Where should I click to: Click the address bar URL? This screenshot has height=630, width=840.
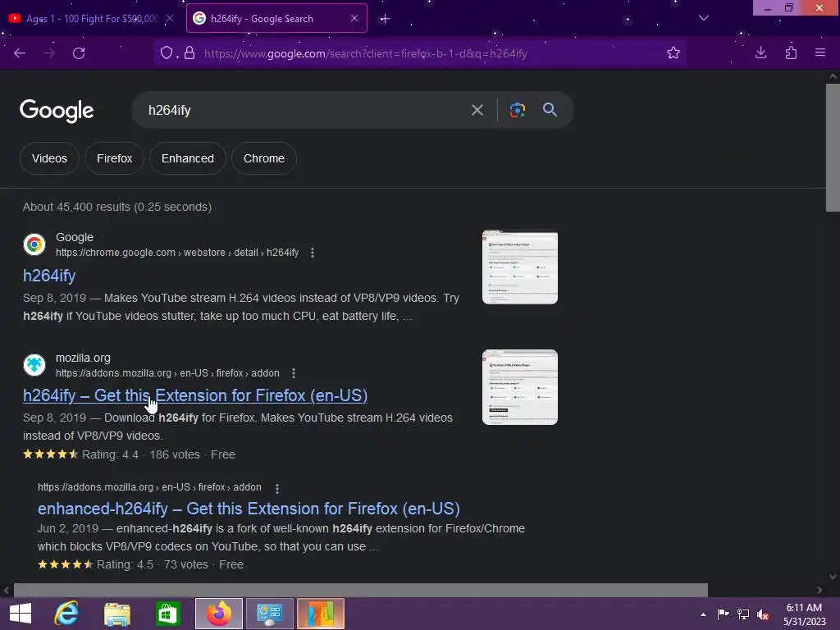point(365,53)
